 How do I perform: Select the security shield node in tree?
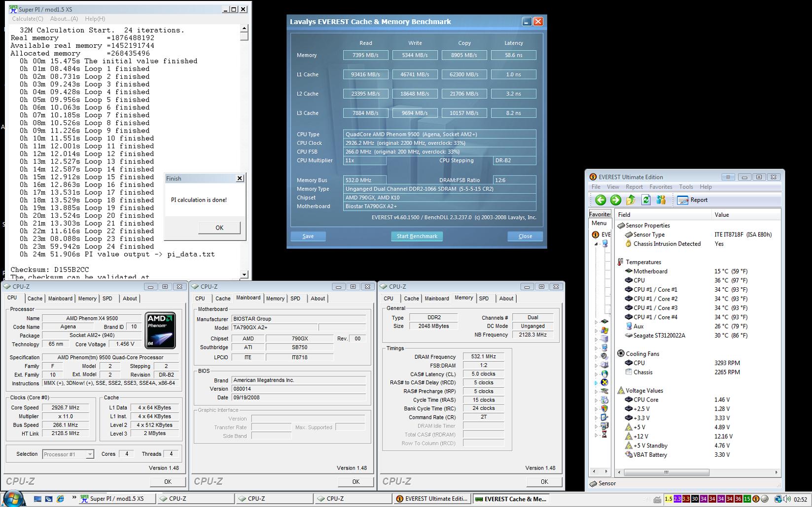tap(604, 408)
